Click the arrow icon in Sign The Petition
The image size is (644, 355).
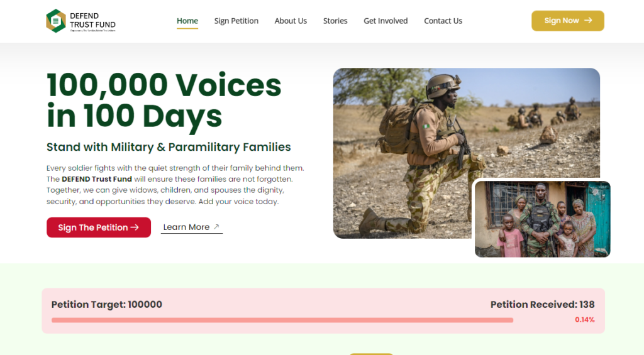coord(135,227)
